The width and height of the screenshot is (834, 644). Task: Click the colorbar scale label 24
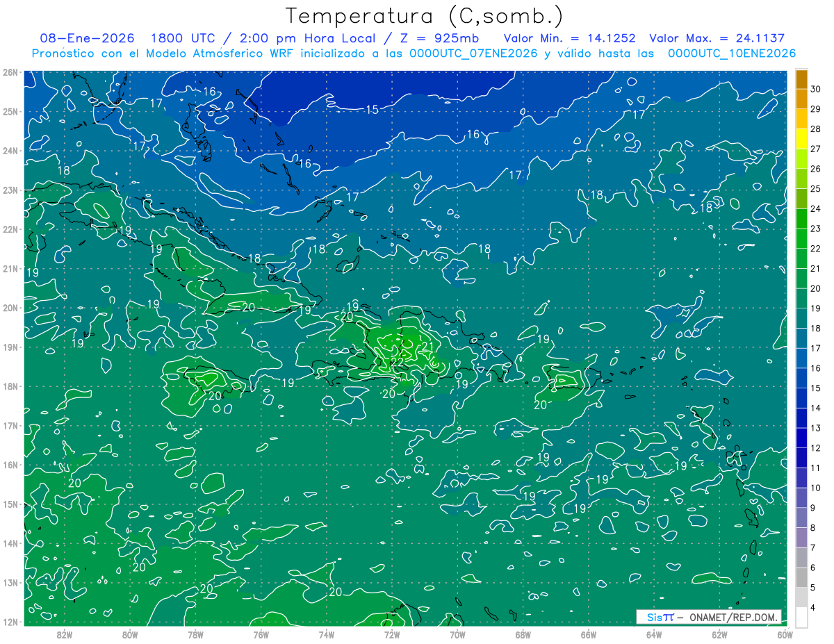[x=816, y=208]
